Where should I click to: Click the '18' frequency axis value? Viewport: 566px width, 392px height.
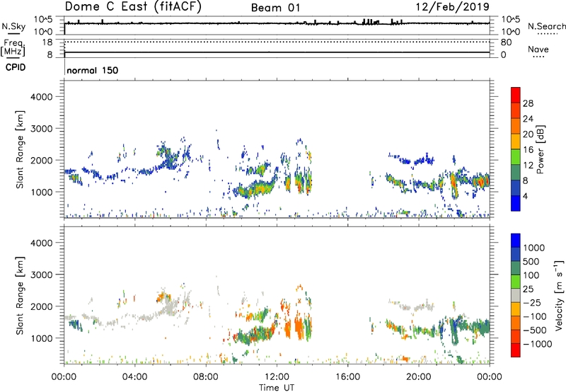point(47,42)
